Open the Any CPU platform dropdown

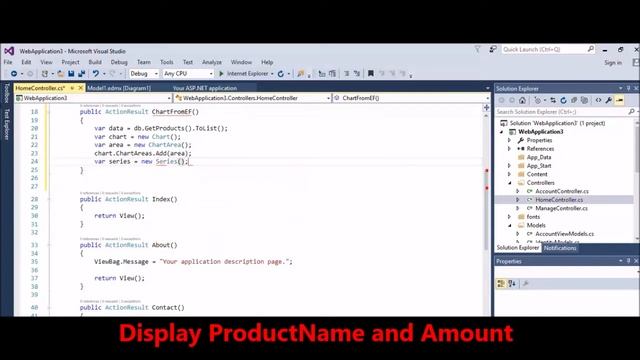point(188,74)
